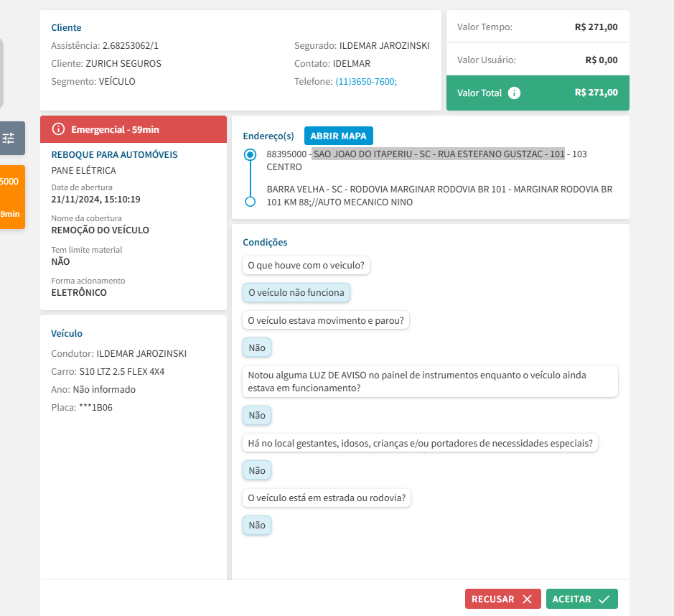Screen dimensions: 674x616
Task: Click the BARRA VELHA destination address text
Action: [439, 195]
